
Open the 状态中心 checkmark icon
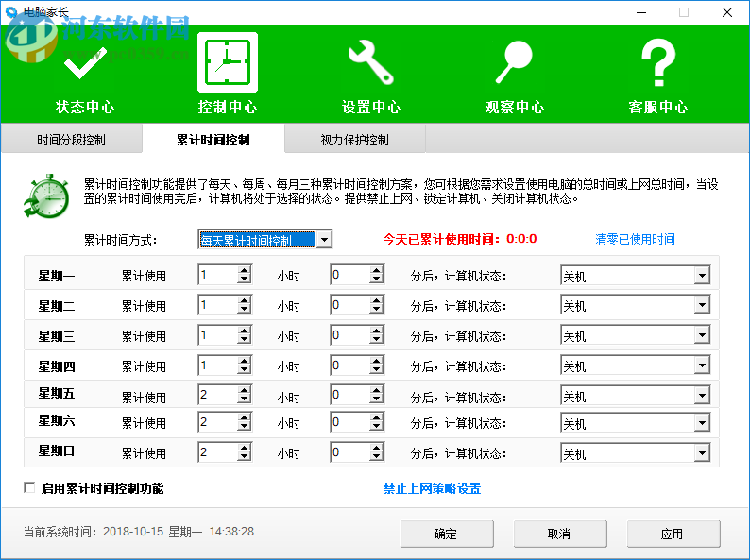coord(85,63)
